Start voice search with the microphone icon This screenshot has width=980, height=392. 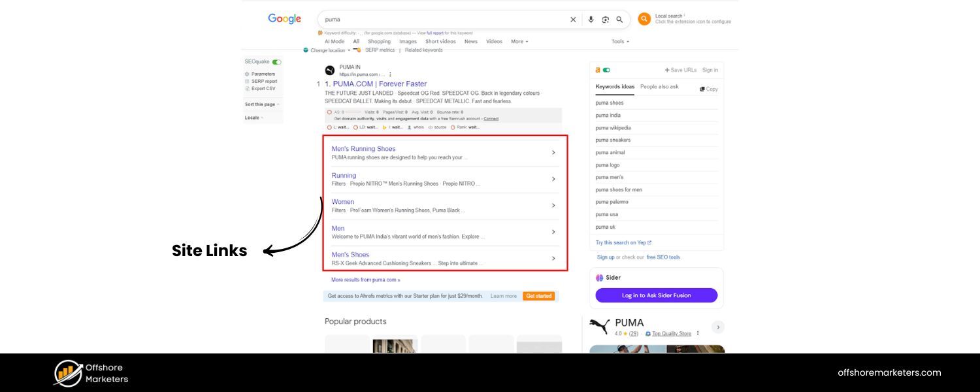pos(591,20)
